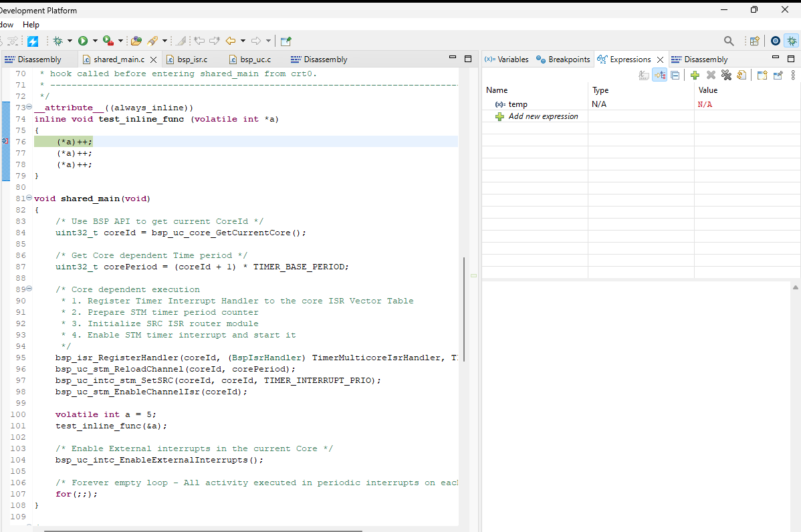The height and width of the screenshot is (532, 801).
Task: Open the Expressions view three-dot menu
Action: [793, 76]
